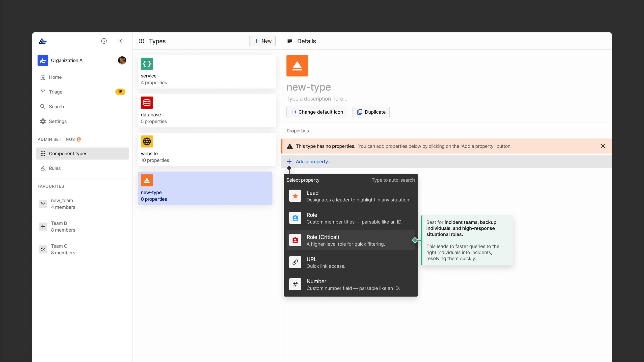
Task: Click the clock history icon
Action: click(x=104, y=41)
